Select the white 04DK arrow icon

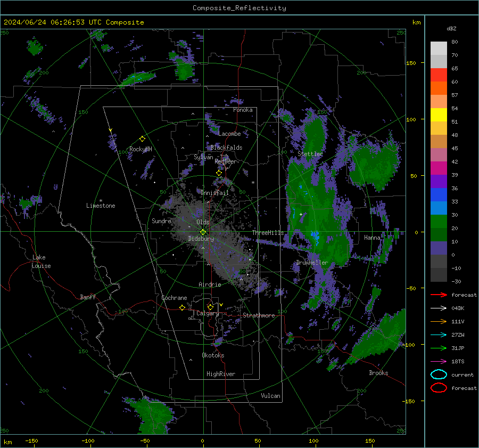[439, 308]
